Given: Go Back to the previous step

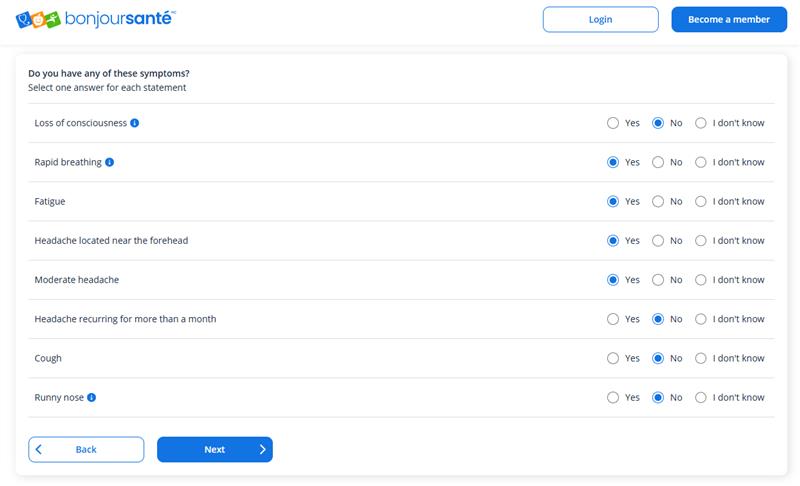Looking at the screenshot, I should click(x=86, y=450).
